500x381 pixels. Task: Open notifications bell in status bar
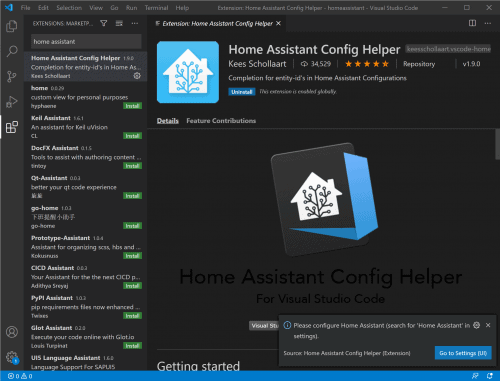click(489, 376)
